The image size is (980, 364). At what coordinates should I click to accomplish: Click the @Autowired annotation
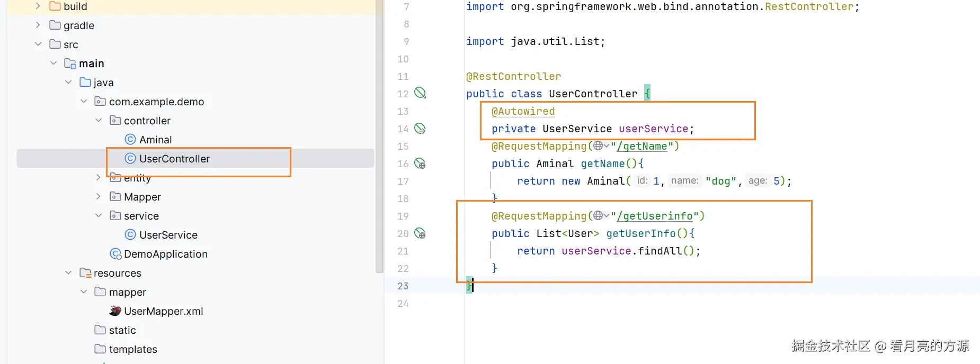tap(523, 111)
